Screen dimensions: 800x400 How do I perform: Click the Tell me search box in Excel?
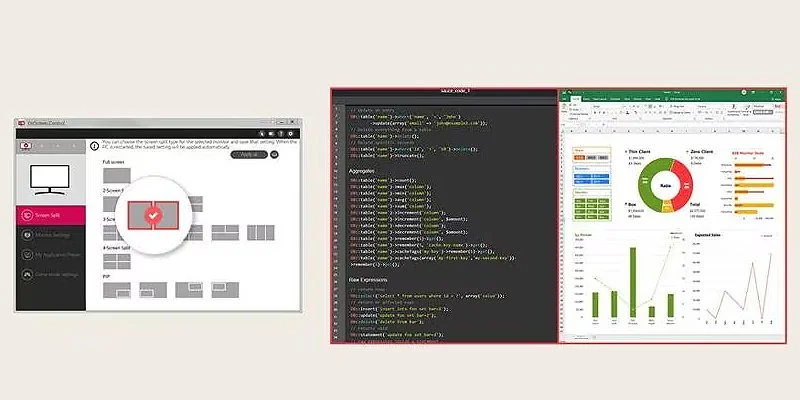tap(683, 99)
